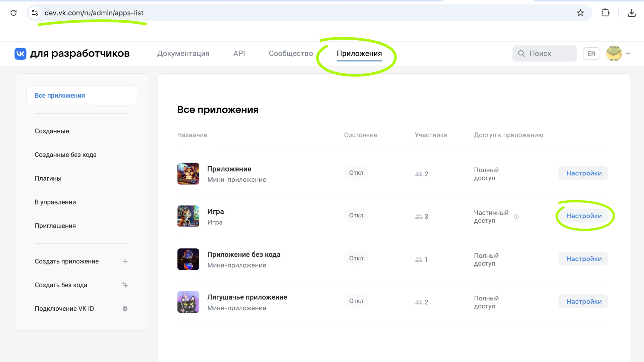Image resolution: width=644 pixels, height=362 pixels.
Task: Switch to the Сообщество tab
Action: (x=291, y=54)
